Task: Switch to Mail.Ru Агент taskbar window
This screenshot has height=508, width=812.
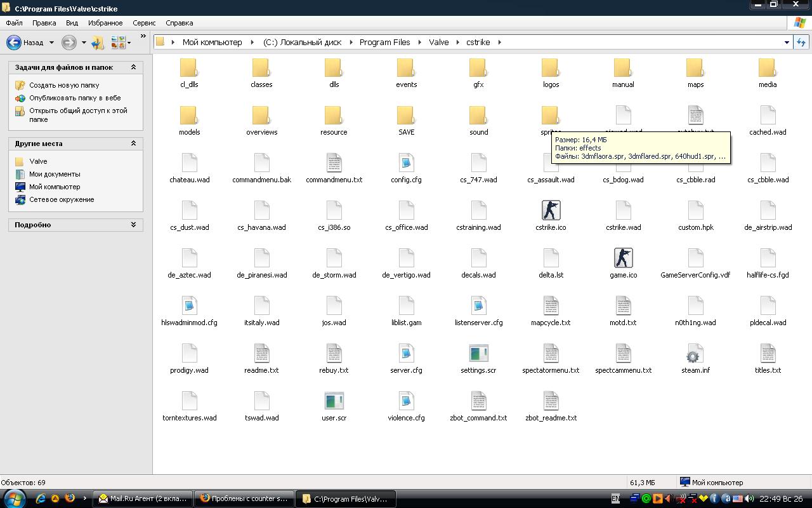Action: click(x=143, y=498)
